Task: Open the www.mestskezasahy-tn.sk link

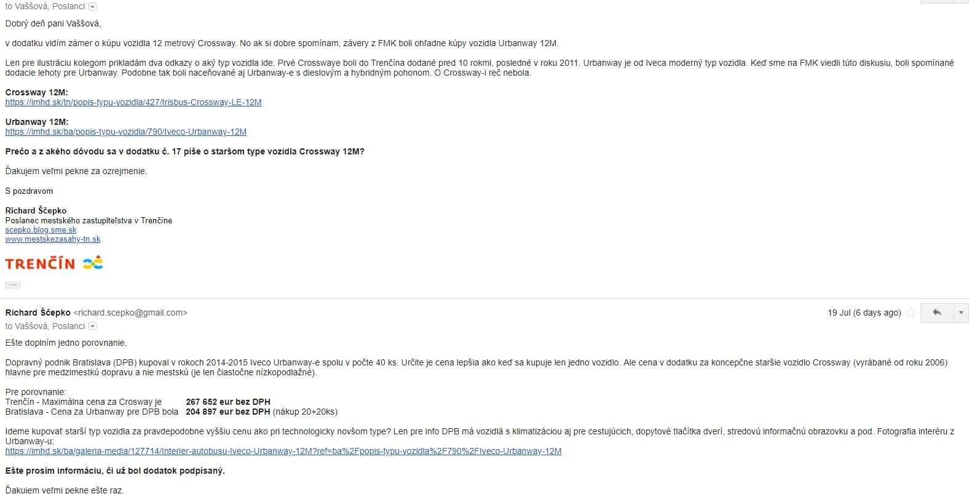Action: click(x=53, y=239)
